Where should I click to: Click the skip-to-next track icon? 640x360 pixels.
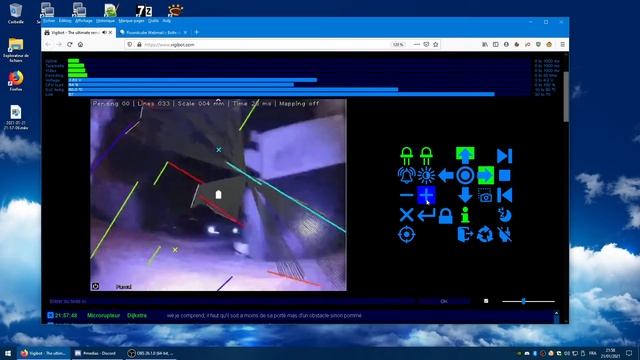[x=504, y=156]
